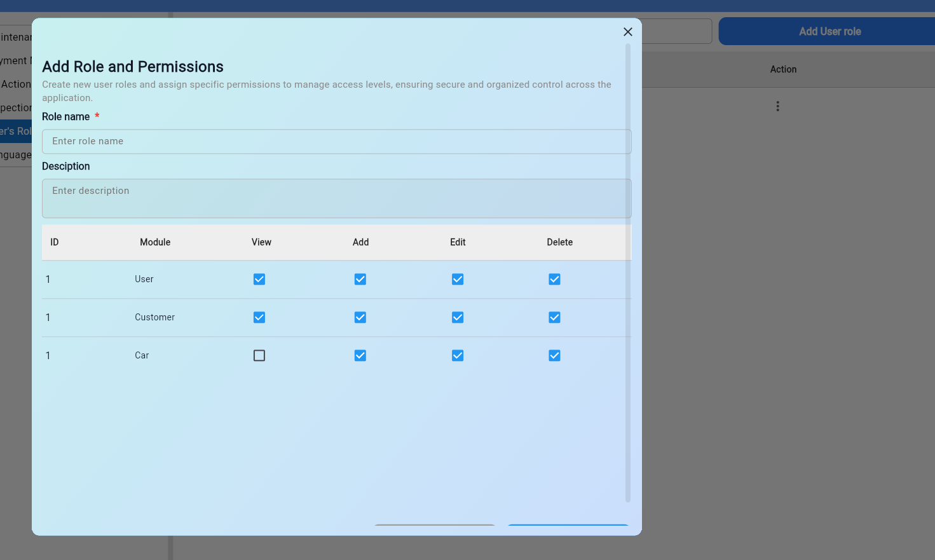Screen dimensions: 935x560
Task: Uncheck View permission for User module
Action: tap(259, 280)
